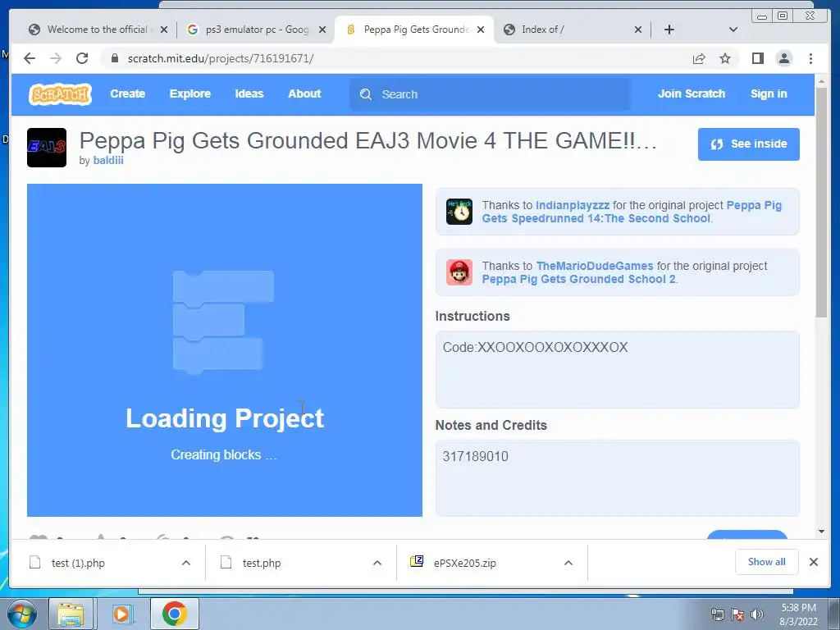The width and height of the screenshot is (840, 630).
Task: Open a new tab with plus button
Action: pyautogui.click(x=669, y=30)
